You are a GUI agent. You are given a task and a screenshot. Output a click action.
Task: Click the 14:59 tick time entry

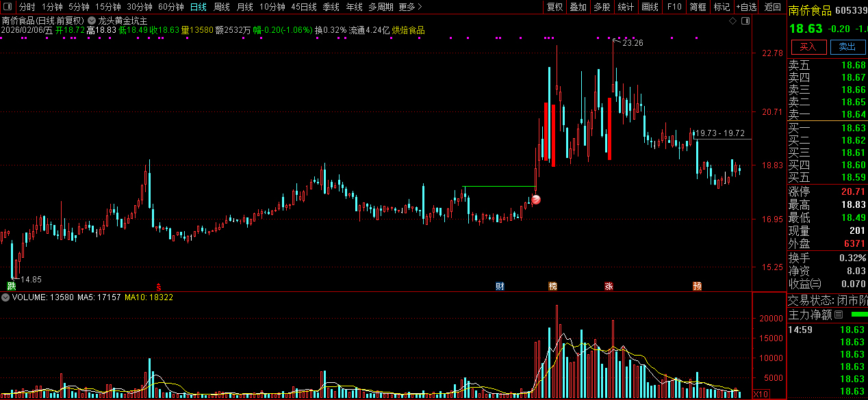point(800,330)
